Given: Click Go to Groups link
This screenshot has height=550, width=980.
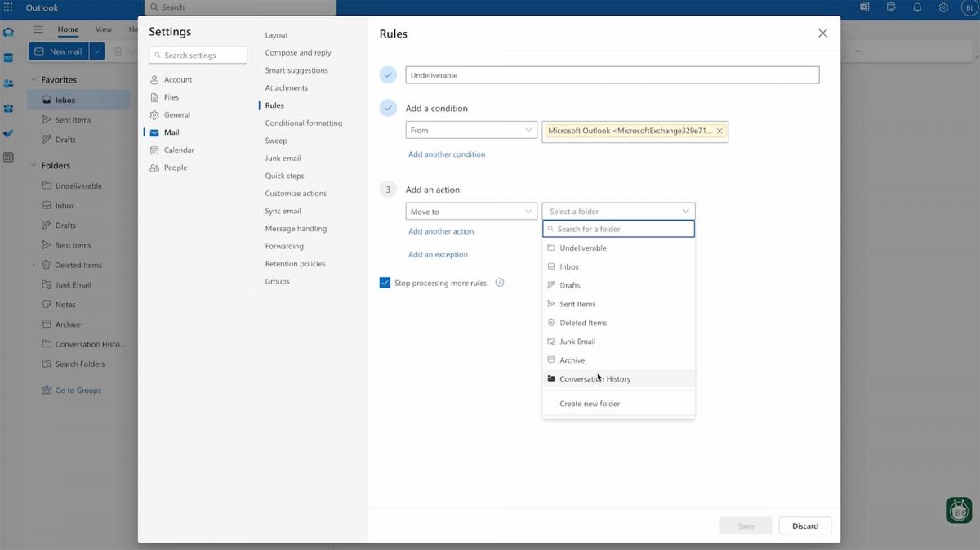Looking at the screenshot, I should point(72,391).
